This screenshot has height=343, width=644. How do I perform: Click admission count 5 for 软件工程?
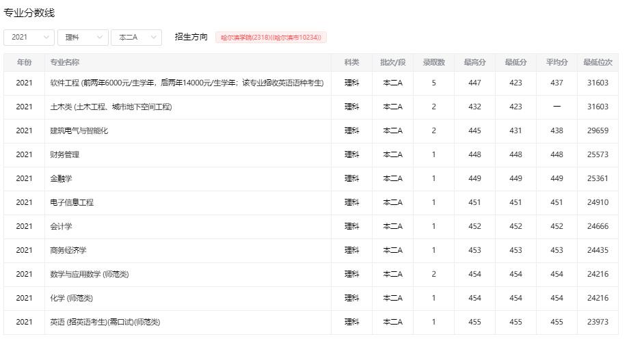[433, 83]
